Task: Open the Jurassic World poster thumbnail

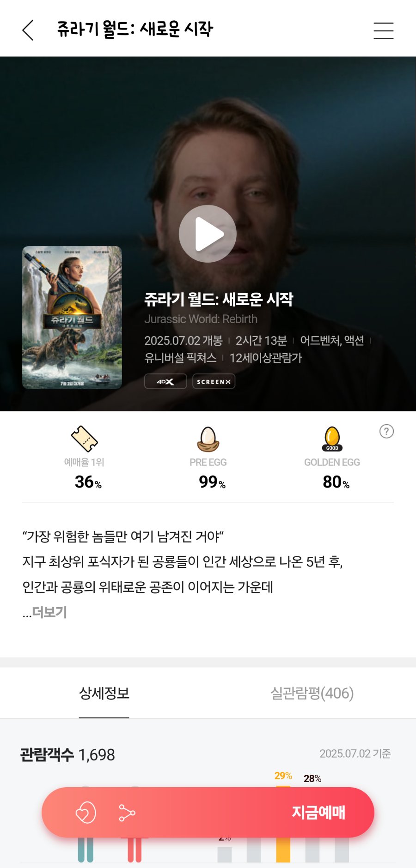Action: pos(72,318)
